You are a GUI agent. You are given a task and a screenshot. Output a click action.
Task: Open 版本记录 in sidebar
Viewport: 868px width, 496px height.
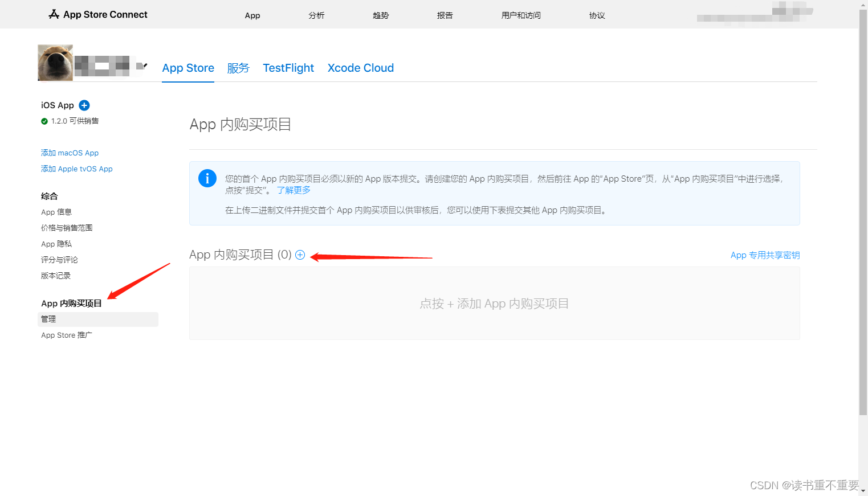(x=56, y=276)
